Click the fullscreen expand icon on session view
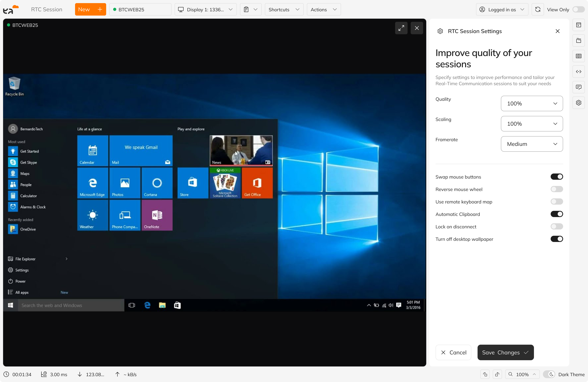Viewport: 588px width, 382px height. 401,28
